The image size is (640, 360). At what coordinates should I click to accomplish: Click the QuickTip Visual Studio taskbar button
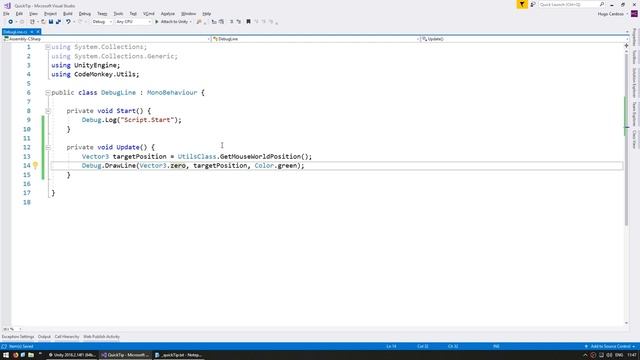[125, 355]
